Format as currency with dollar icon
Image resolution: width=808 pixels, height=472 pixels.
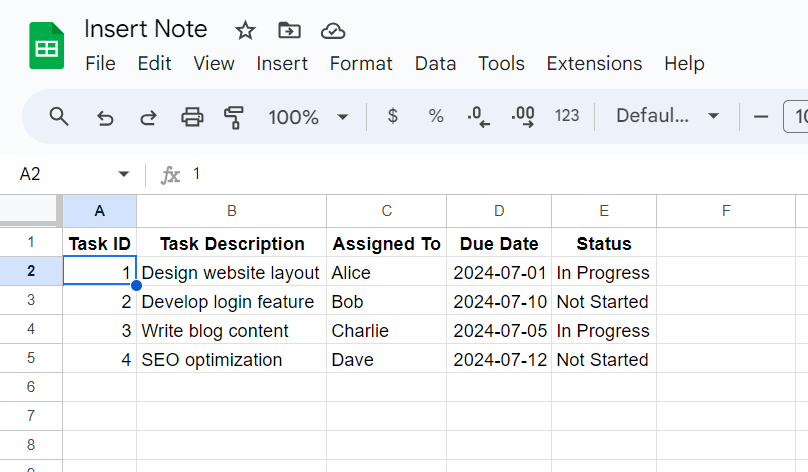(x=392, y=116)
